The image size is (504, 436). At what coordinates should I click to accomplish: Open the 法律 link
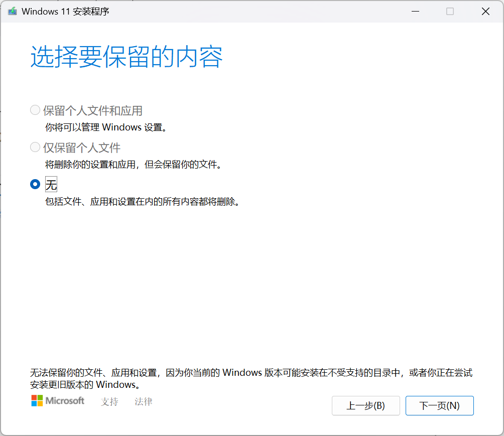pyautogui.click(x=144, y=401)
